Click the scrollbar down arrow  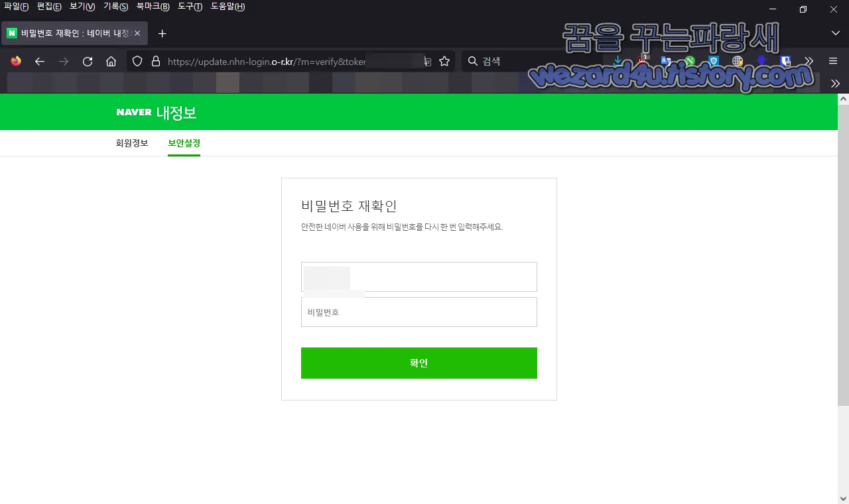click(843, 498)
